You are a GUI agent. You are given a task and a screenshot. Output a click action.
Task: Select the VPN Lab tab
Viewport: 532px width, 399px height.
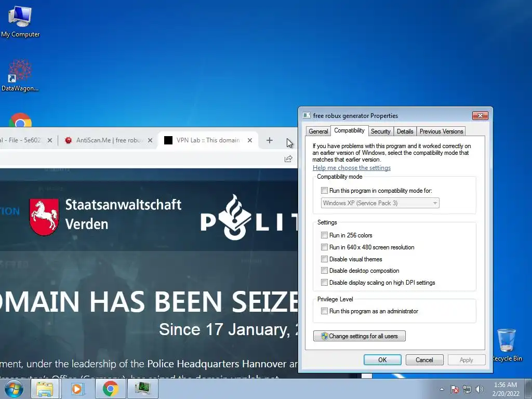tap(208, 140)
